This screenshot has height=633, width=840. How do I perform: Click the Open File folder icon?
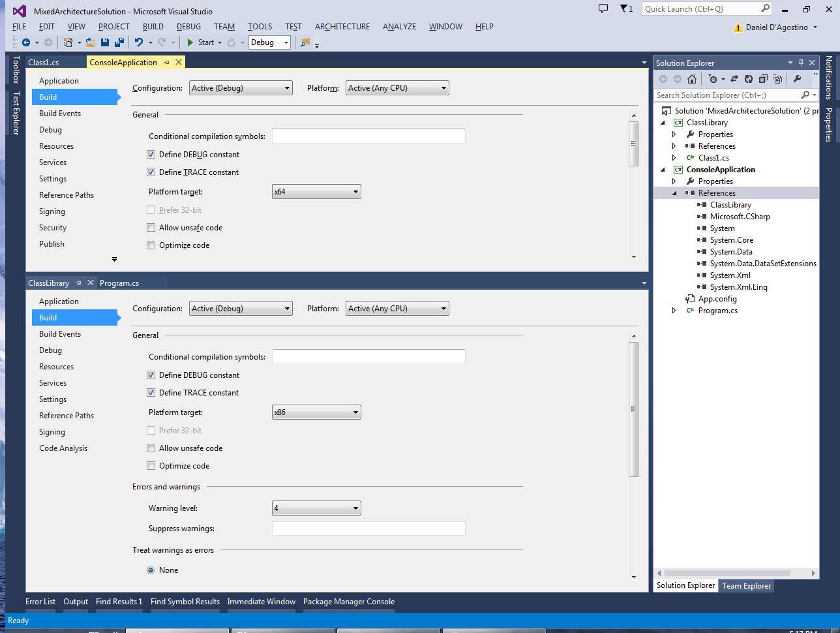pyautogui.click(x=90, y=42)
